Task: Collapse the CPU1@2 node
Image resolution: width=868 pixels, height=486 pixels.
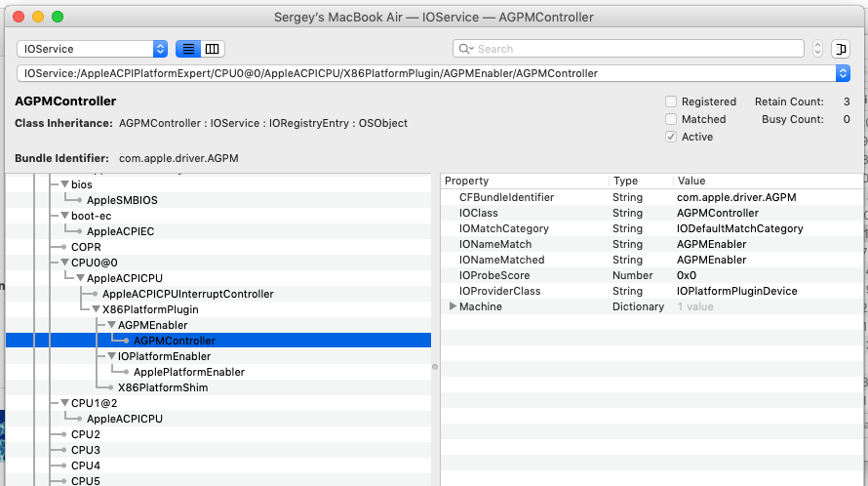Action: 64,403
